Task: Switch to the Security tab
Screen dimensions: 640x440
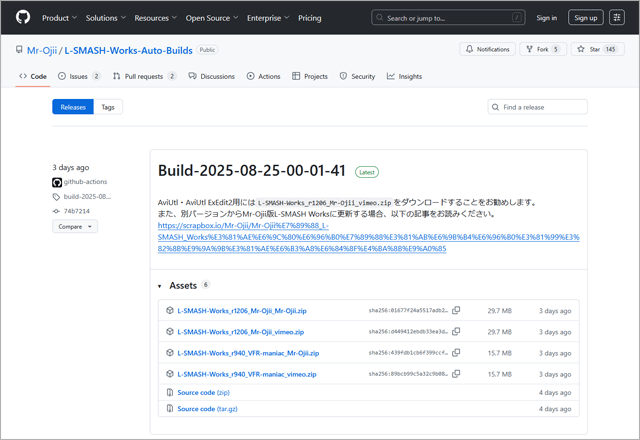Action: [x=357, y=76]
